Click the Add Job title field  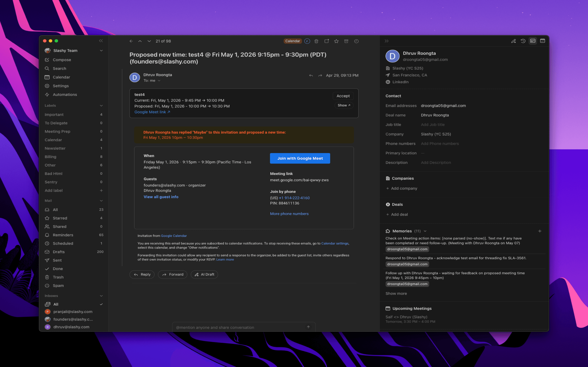[433, 125]
